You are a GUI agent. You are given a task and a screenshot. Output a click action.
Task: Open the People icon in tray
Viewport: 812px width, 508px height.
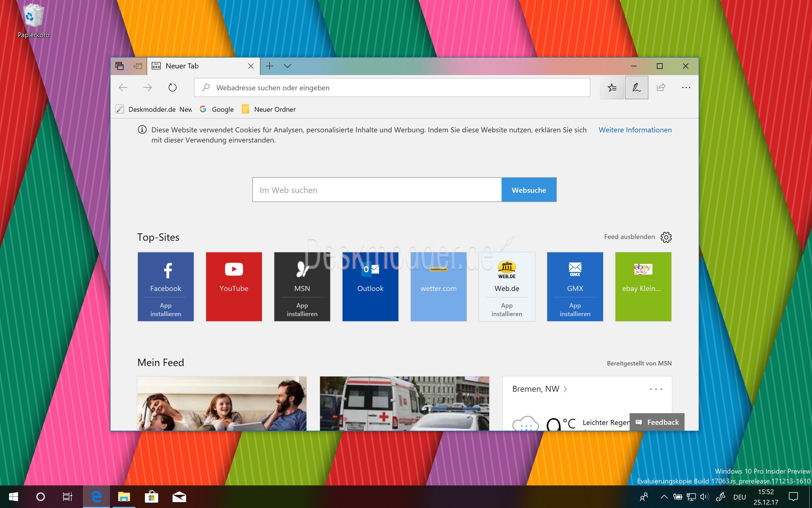click(x=644, y=497)
